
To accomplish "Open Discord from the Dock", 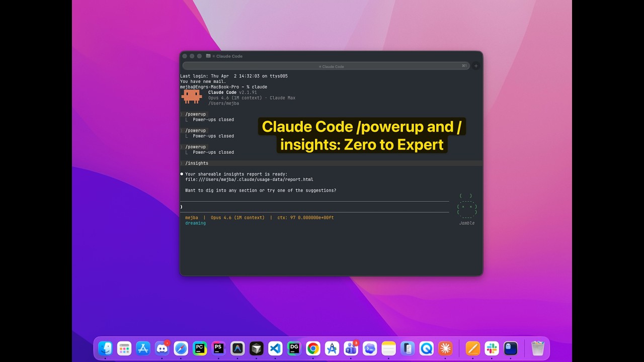I will coord(162,348).
